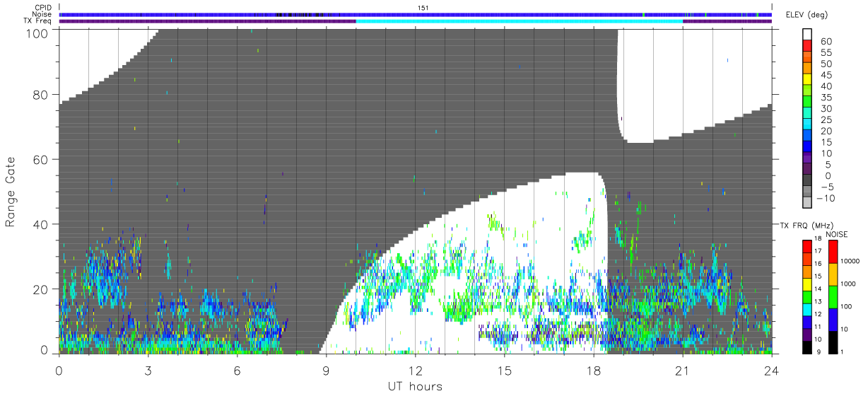Click the 20 tick label on Range Gate axis
The width and height of the screenshot is (868, 401).
click(x=40, y=289)
